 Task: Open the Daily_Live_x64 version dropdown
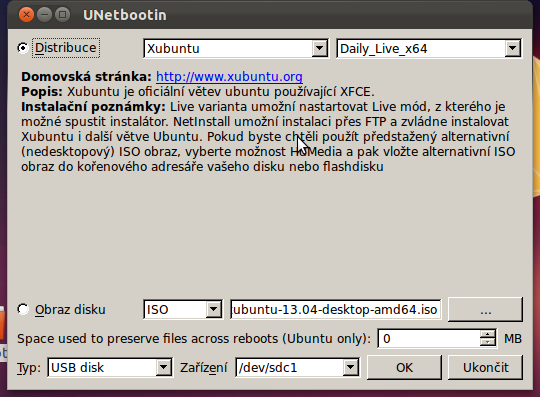pos(429,49)
